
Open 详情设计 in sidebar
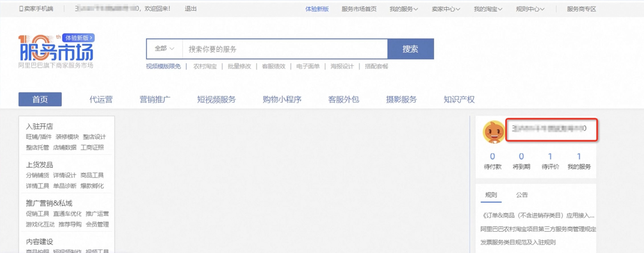(65, 175)
